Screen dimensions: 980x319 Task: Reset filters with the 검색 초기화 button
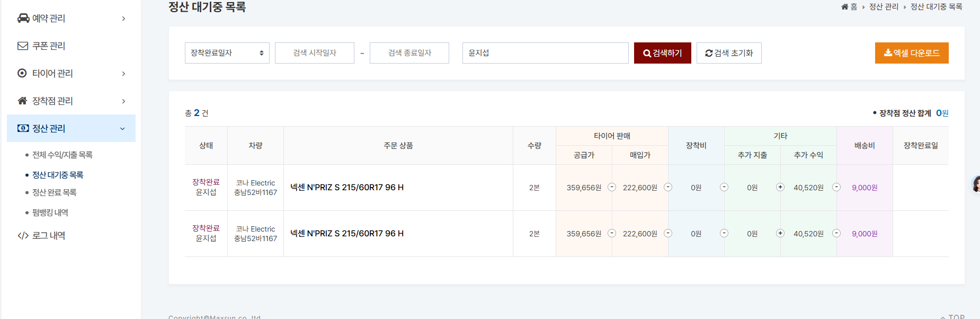[729, 53]
